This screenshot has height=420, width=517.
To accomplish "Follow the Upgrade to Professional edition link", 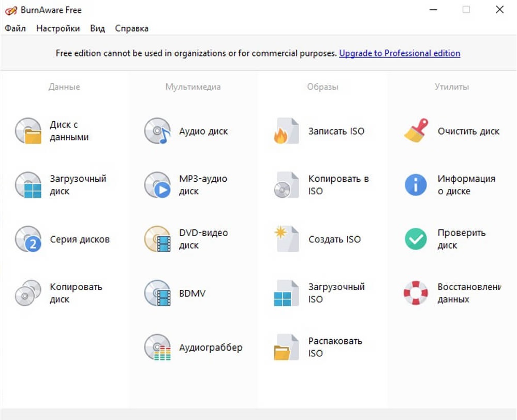I will point(400,53).
